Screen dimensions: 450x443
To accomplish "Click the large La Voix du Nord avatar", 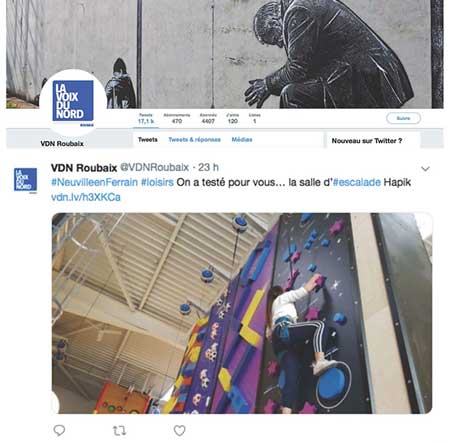I will [73, 103].
